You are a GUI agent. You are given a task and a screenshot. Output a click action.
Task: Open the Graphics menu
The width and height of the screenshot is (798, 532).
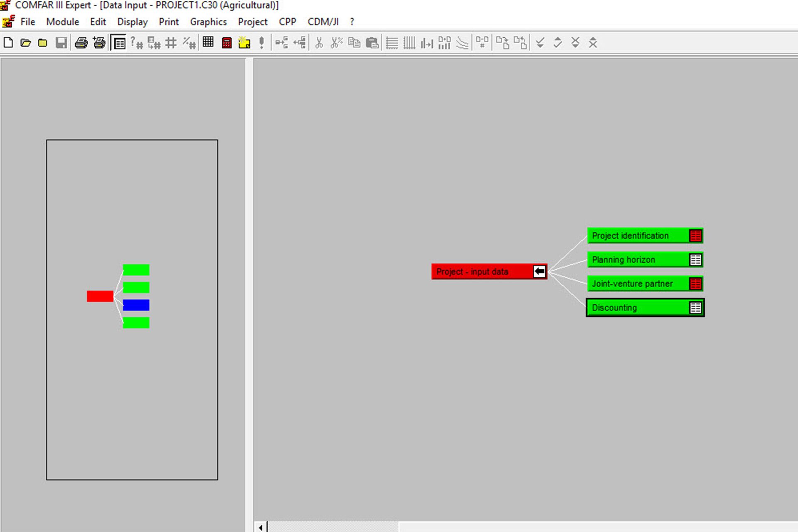(x=208, y=21)
